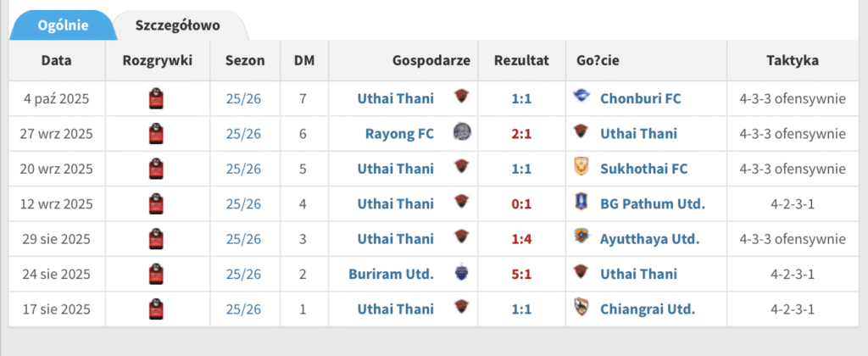Click the Chiangrai Utd. crest icon
Screen dimensions: 868x356
pyautogui.click(x=581, y=308)
